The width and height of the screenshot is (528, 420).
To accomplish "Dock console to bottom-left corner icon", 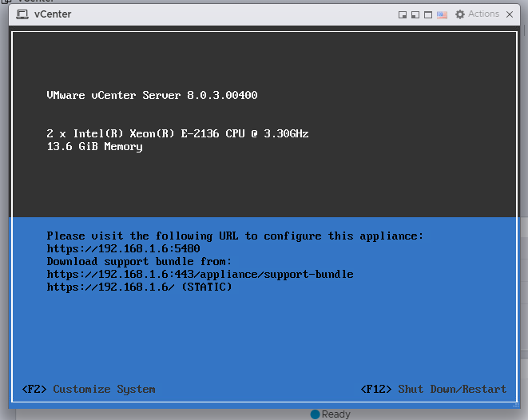I will click(x=415, y=15).
